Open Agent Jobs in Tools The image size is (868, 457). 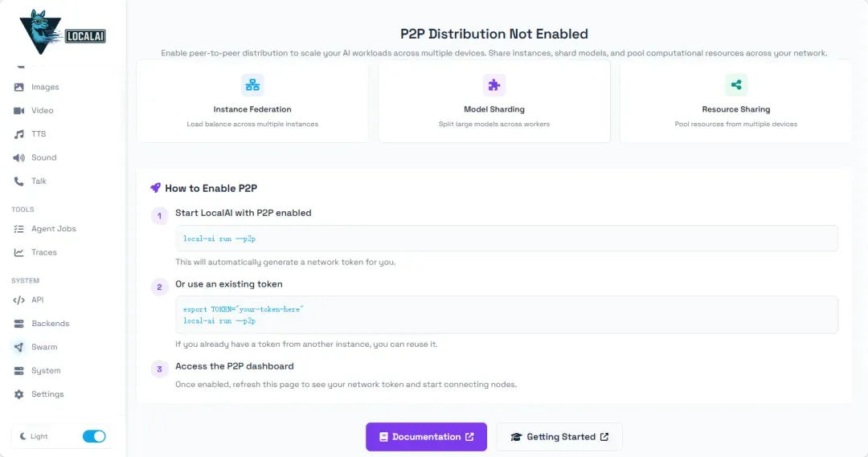[53, 229]
